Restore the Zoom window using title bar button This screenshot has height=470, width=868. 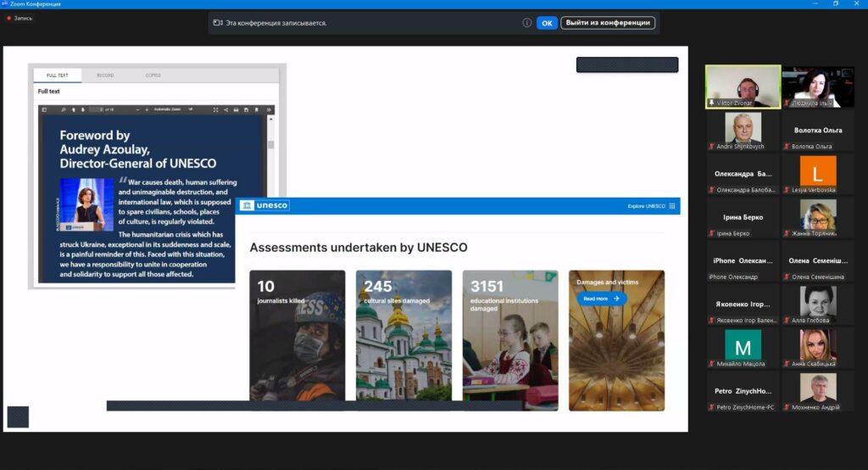click(836, 4)
